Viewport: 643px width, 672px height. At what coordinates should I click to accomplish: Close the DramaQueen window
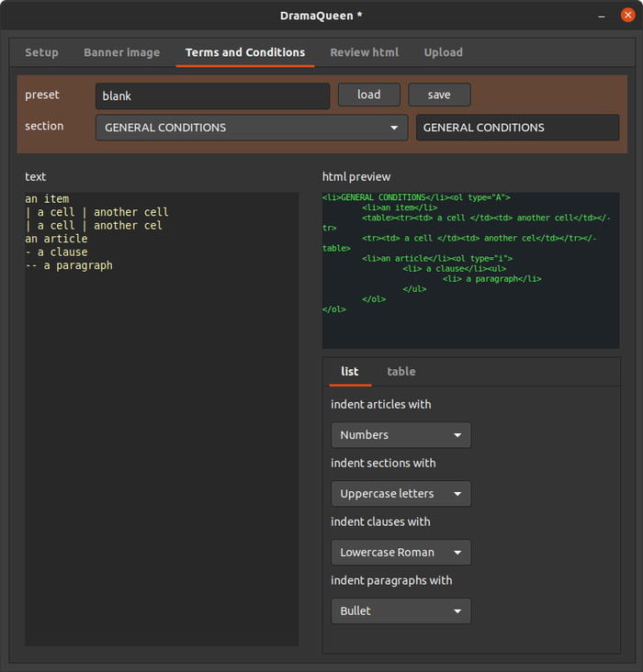coord(628,16)
